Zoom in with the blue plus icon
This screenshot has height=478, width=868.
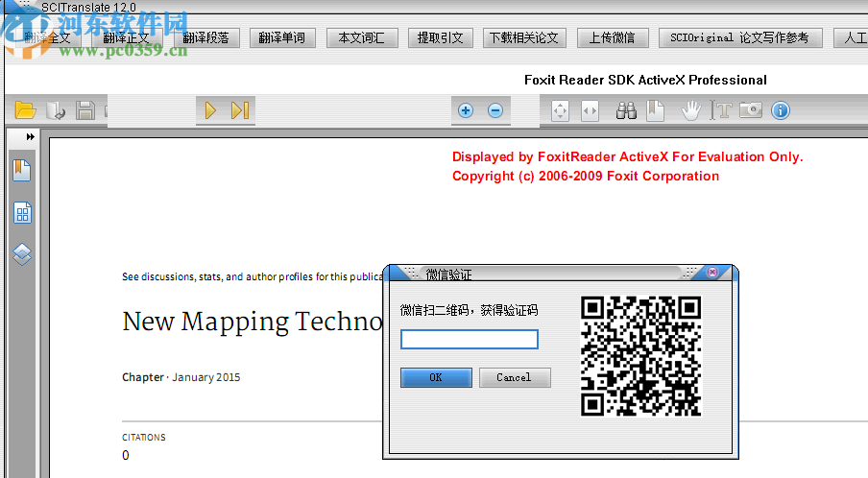tap(466, 110)
